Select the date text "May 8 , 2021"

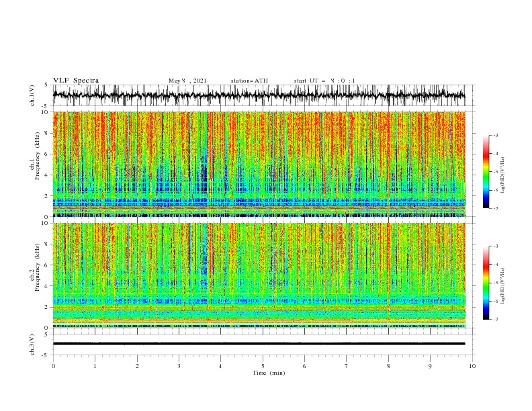[x=187, y=81]
